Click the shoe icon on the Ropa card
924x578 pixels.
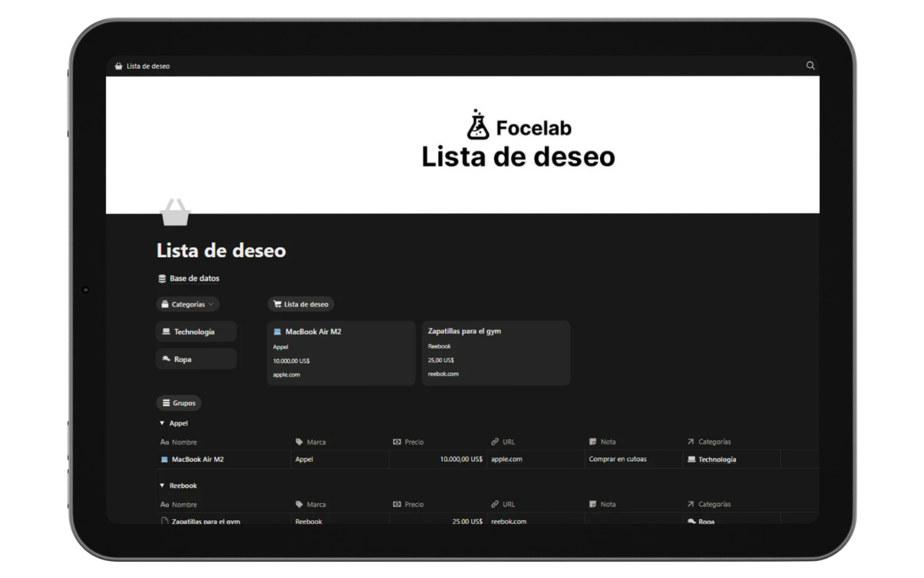(166, 358)
